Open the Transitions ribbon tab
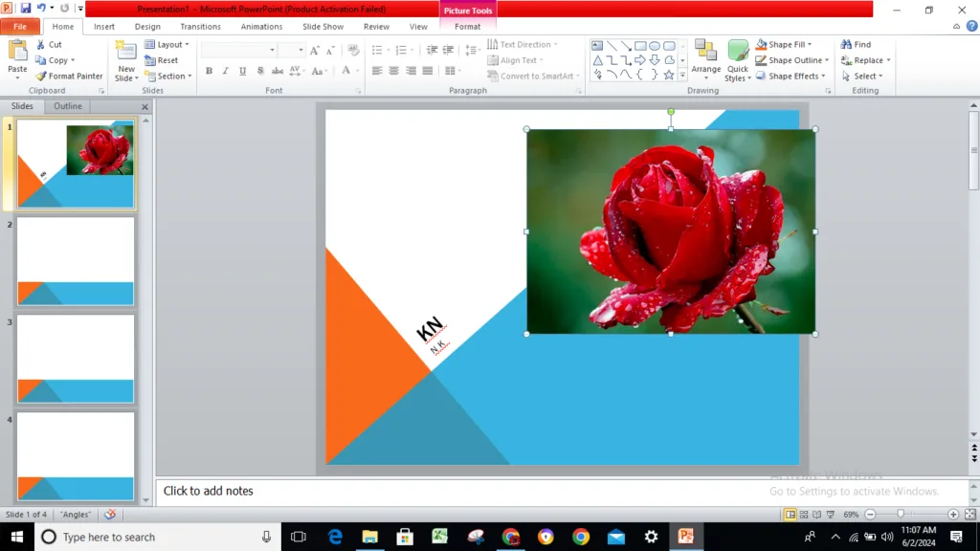Screen dimensions: 980x551 pyautogui.click(x=200, y=27)
